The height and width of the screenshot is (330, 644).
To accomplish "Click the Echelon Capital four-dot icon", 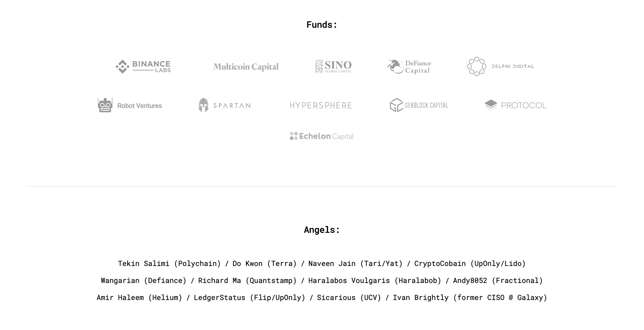I will point(294,136).
